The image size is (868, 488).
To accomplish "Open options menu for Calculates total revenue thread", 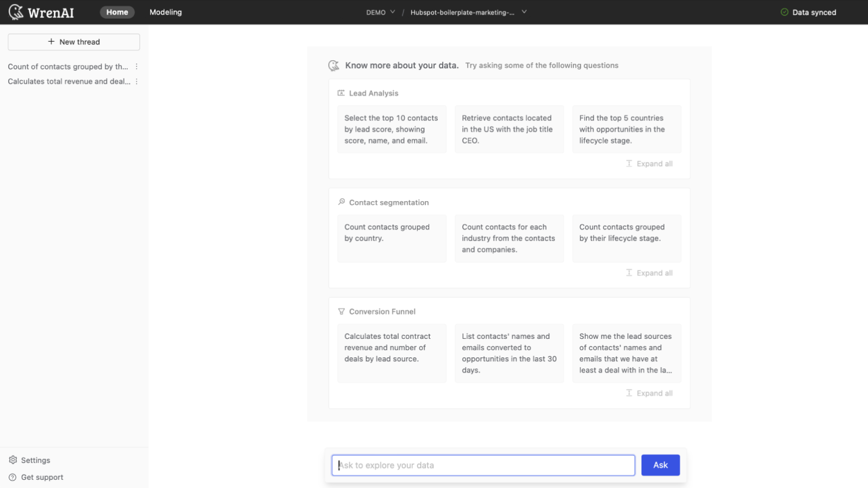I will tap(136, 81).
